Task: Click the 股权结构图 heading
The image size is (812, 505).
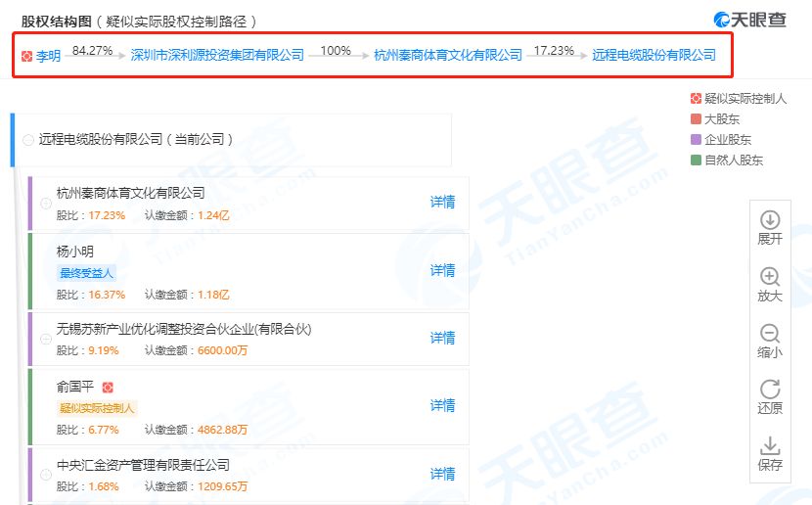Action: [57, 22]
